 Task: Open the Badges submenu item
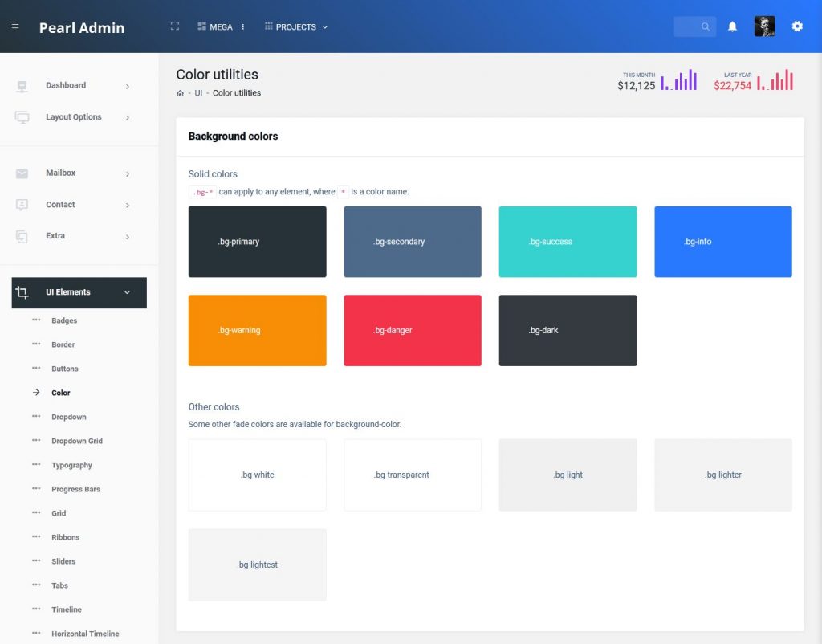tap(64, 320)
